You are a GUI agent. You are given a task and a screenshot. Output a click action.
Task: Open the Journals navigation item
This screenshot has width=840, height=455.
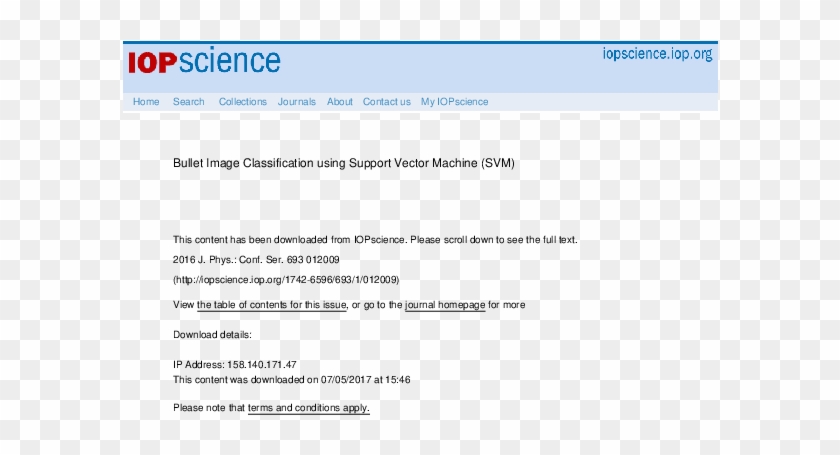297,102
